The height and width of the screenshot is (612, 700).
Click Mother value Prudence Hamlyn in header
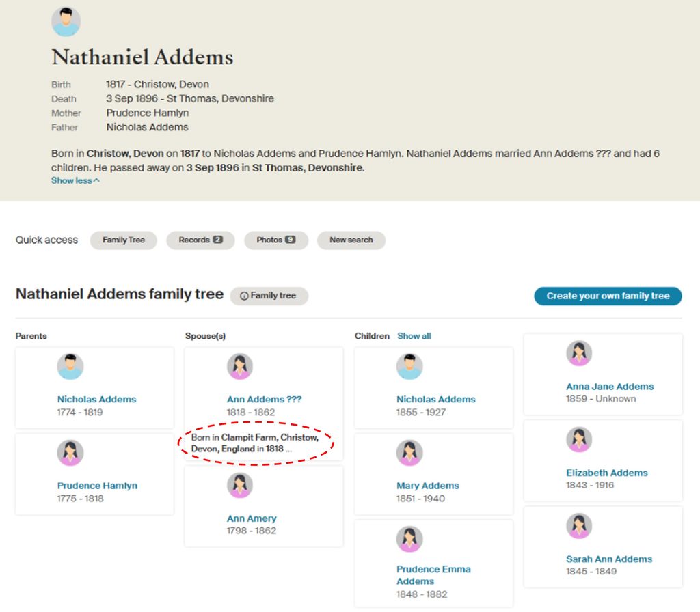[x=148, y=113]
